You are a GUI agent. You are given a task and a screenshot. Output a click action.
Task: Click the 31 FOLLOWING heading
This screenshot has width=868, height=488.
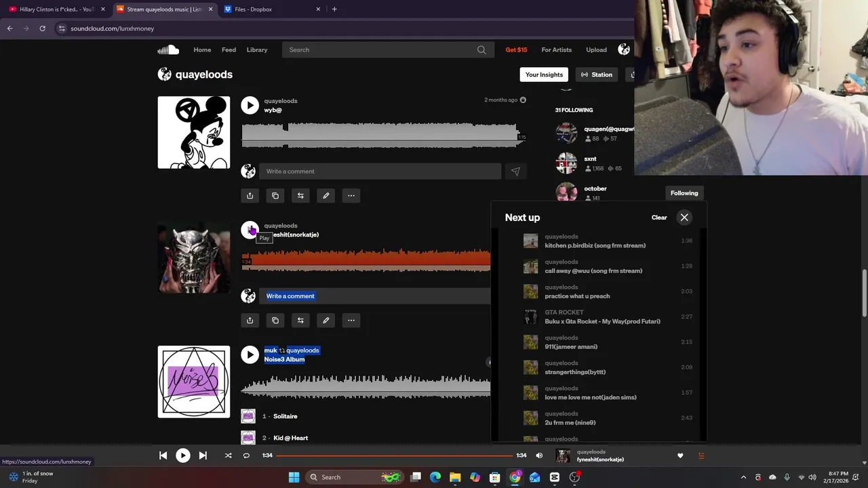(x=574, y=110)
